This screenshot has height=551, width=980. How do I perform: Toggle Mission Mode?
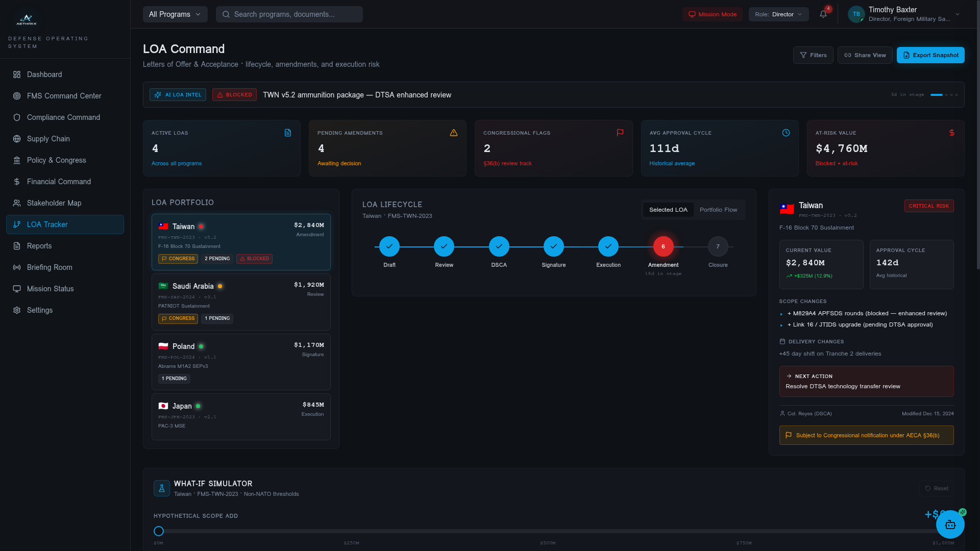point(713,14)
